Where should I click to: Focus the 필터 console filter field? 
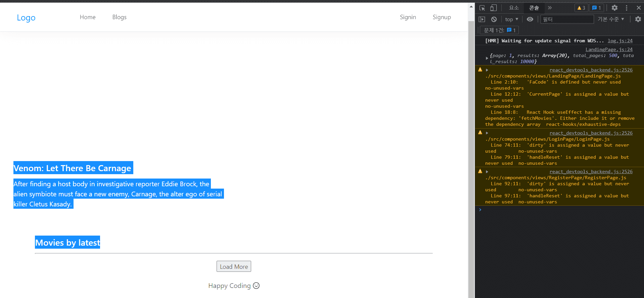pos(567,19)
